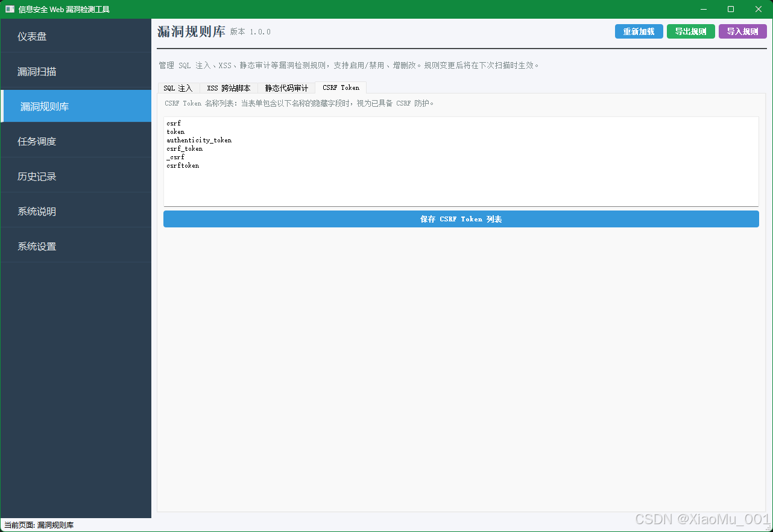Click the 当前页面 status bar text
The width and height of the screenshot is (773, 532).
(x=38, y=525)
